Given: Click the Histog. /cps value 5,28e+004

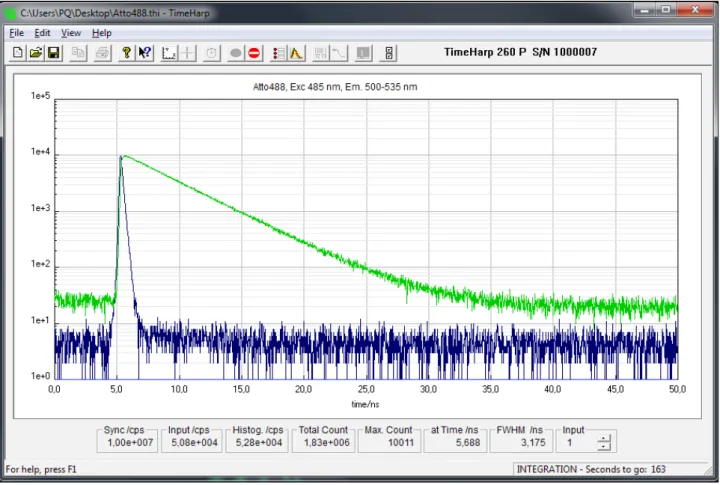Looking at the screenshot, I should click(259, 443).
